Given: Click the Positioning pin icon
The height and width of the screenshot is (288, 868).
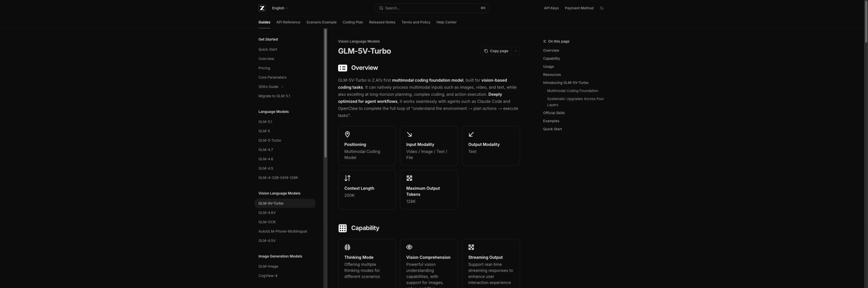Looking at the screenshot, I should (347, 135).
